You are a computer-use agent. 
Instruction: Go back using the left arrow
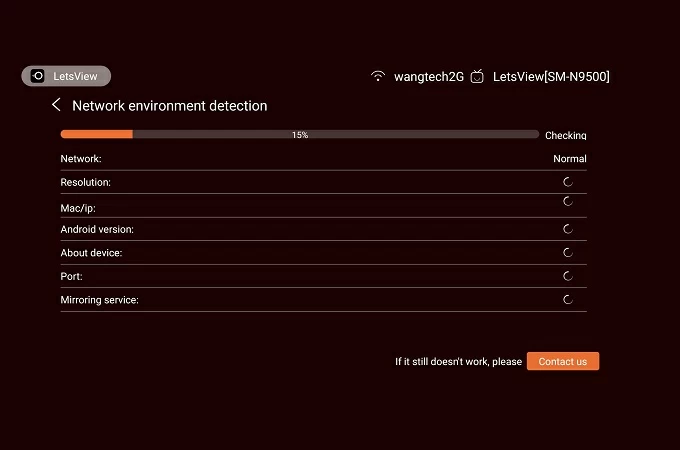click(x=57, y=105)
